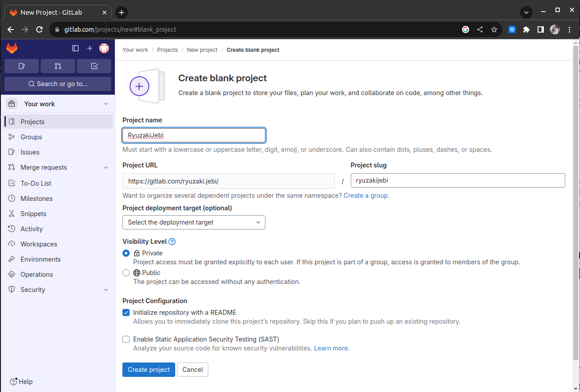580x392 pixels.
Task: Open the Chrome profile avatar
Action: [555, 29]
